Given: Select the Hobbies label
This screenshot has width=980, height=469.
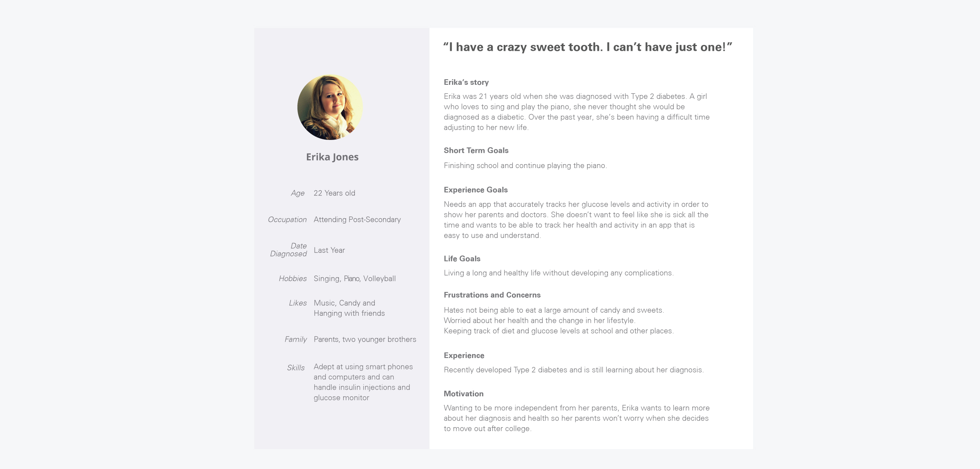Looking at the screenshot, I should point(292,279).
